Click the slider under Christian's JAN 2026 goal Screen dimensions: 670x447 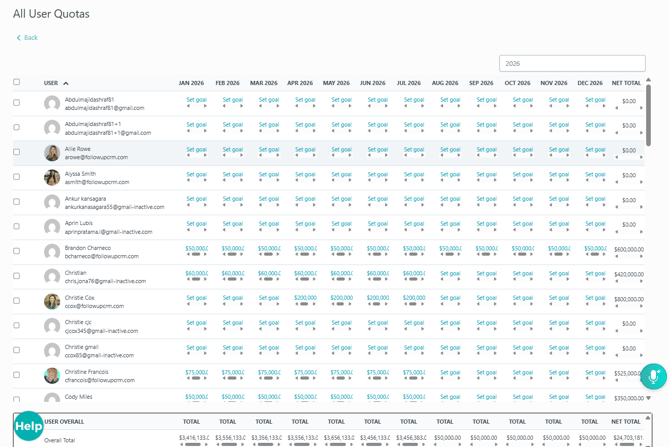pyautogui.click(x=196, y=279)
